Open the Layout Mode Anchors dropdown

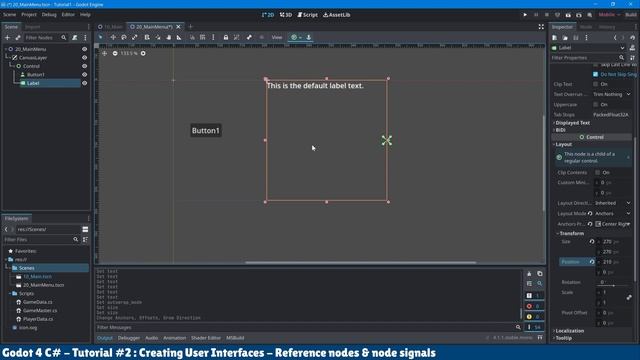click(x=613, y=213)
